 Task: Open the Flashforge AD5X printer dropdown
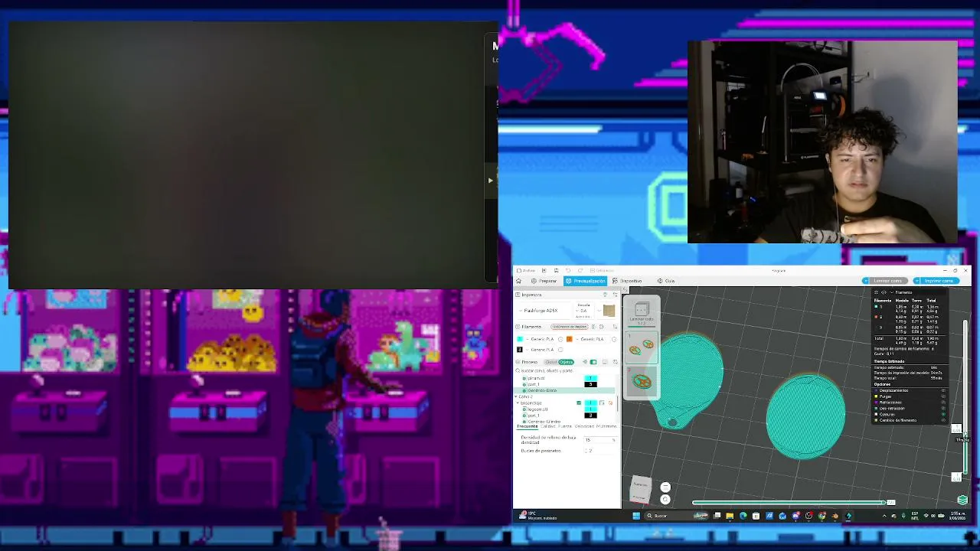click(x=545, y=311)
